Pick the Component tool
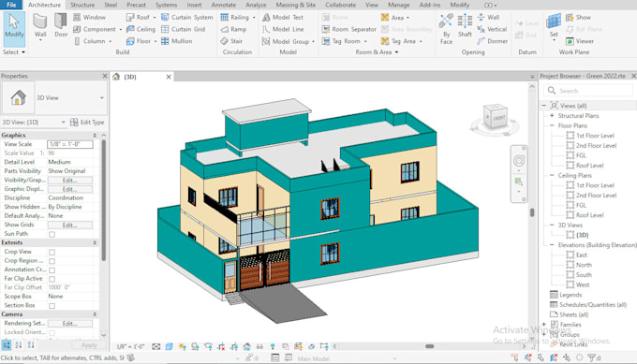The height and width of the screenshot is (364, 637). [97, 29]
